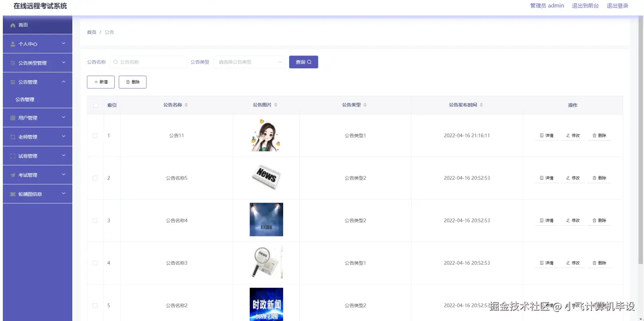Click the 老师管理 sidebar icon
This screenshot has height=321, width=644.
coord(13,137)
